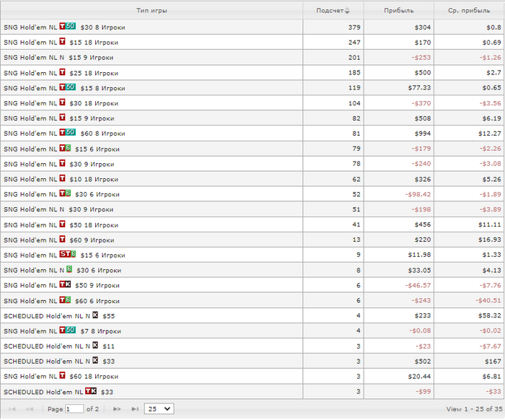Image resolution: width=505 pixels, height=420 pixels.
Task: Go to the first page of results
Action: [12, 409]
